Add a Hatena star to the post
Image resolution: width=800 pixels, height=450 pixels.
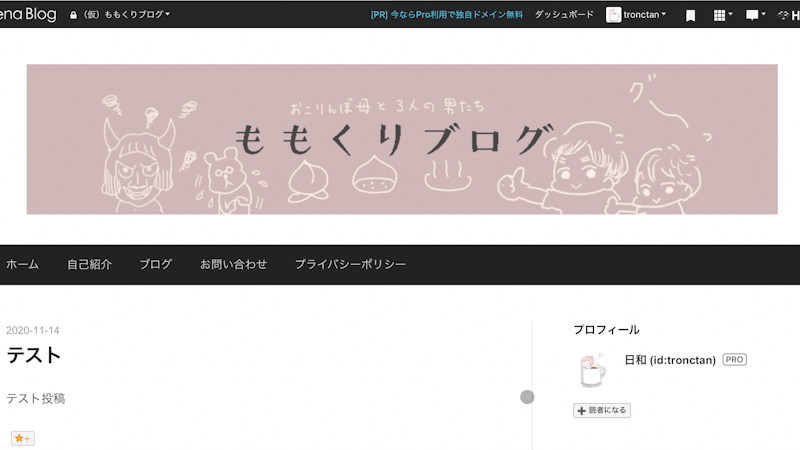click(22, 438)
